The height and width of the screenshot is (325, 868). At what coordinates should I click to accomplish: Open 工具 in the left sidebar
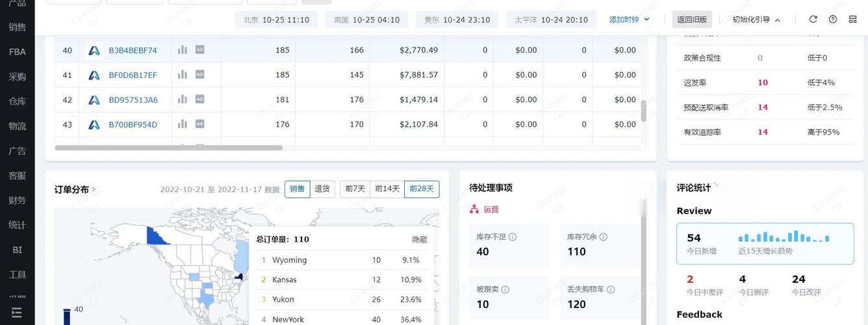pos(18,274)
